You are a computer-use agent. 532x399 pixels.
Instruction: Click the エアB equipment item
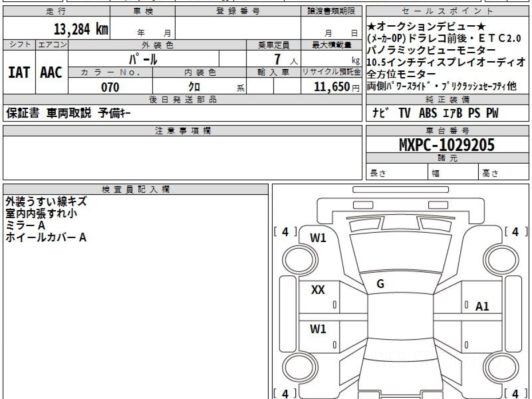[452, 113]
